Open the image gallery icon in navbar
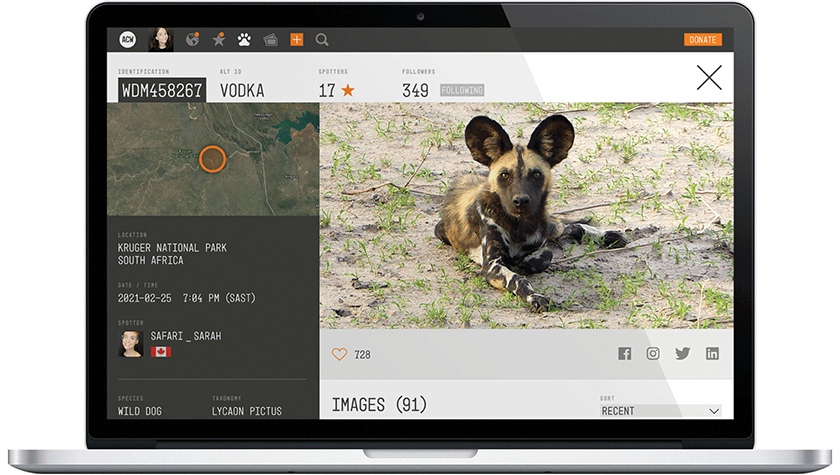 click(x=271, y=40)
